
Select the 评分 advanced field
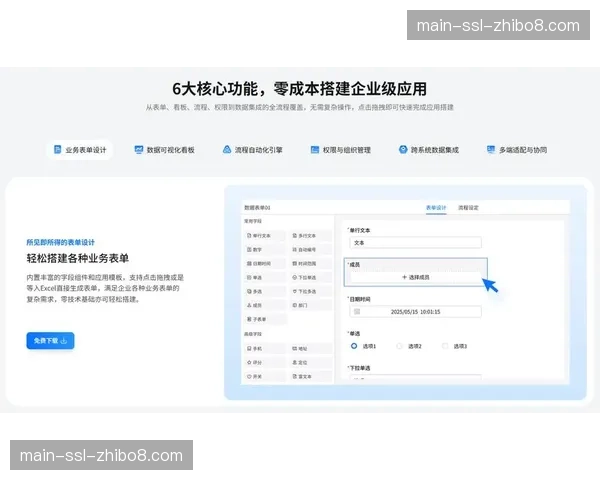coord(265,362)
